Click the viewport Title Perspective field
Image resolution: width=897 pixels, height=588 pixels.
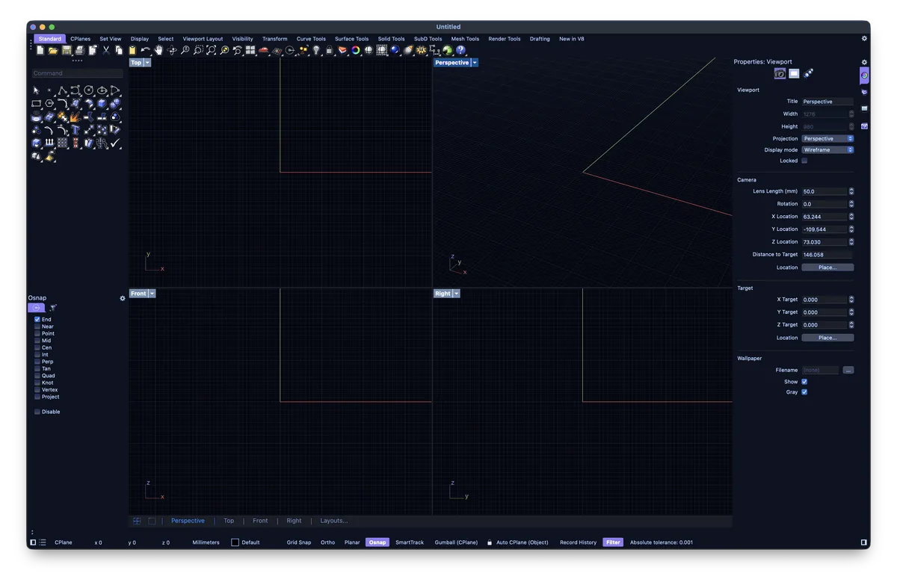827,102
